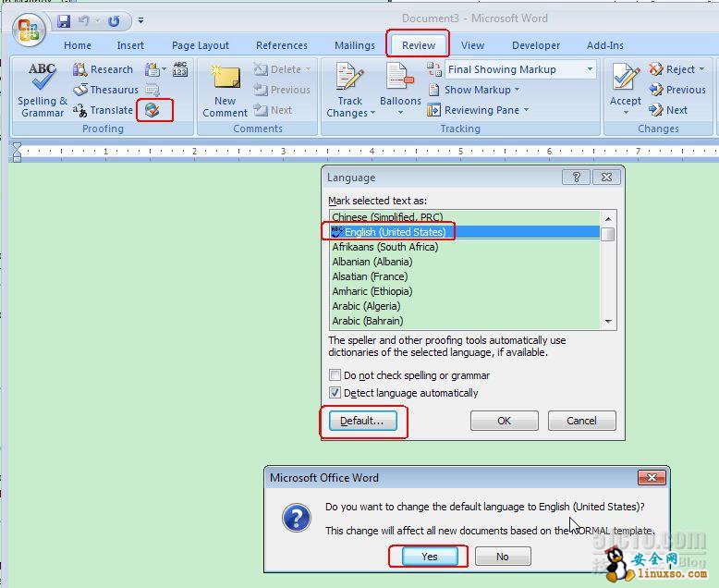Click the Office orb button

[x=30, y=29]
